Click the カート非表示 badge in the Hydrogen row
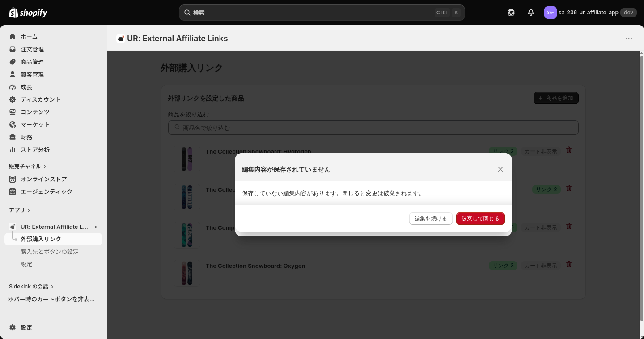 coord(541,151)
